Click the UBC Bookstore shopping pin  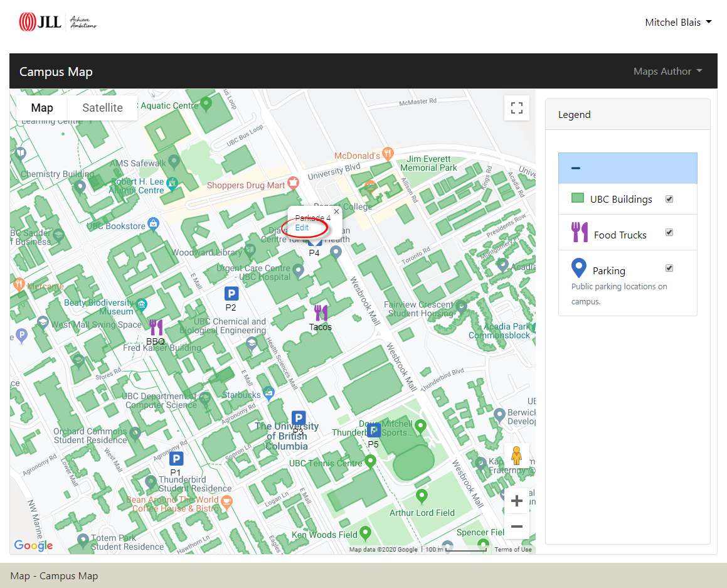point(154,223)
